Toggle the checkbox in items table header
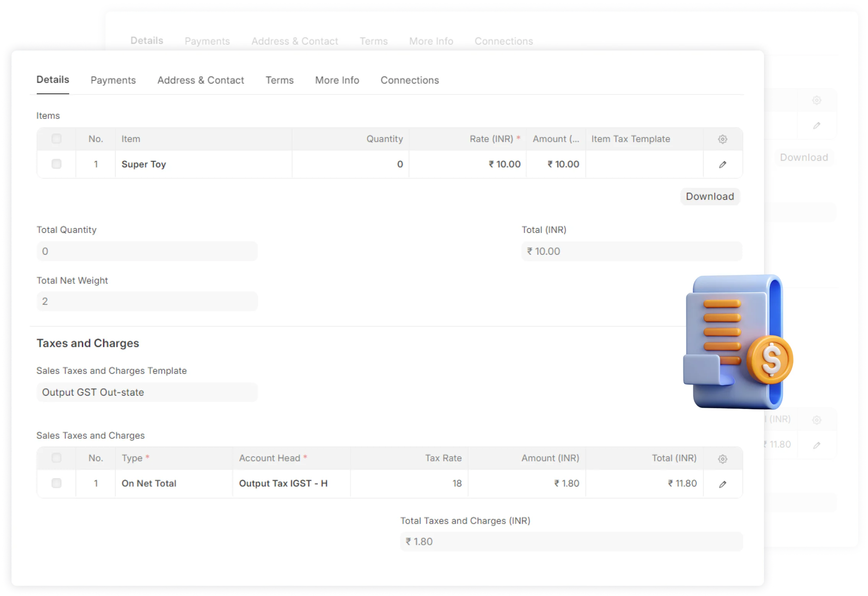 [57, 138]
